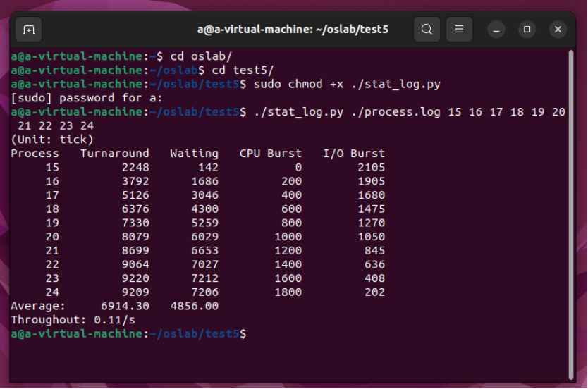Click I/O burst value 1270

click(x=372, y=223)
